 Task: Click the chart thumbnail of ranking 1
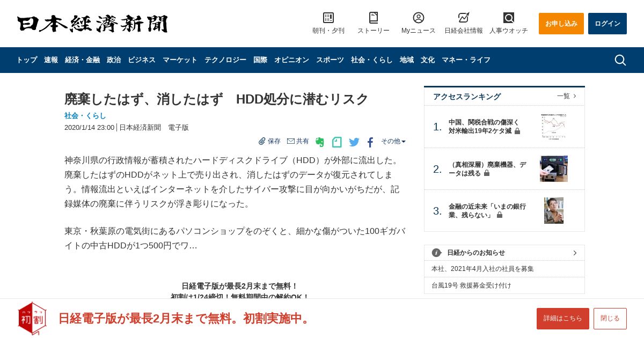[x=554, y=127]
